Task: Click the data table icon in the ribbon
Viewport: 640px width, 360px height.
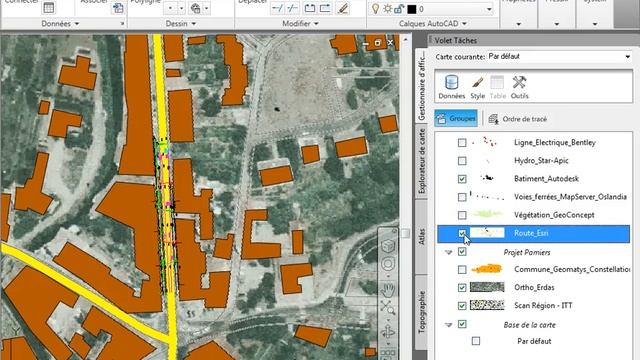Action: coord(49,7)
